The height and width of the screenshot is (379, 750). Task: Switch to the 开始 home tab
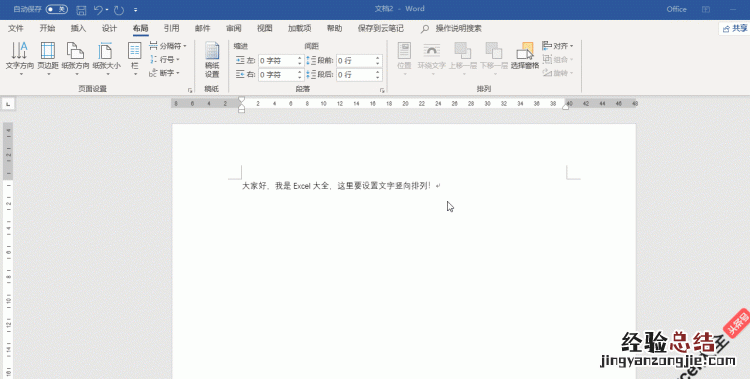(x=47, y=28)
